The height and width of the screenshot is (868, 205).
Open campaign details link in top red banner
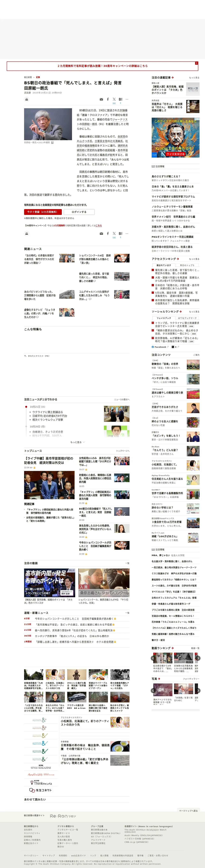(102, 66)
